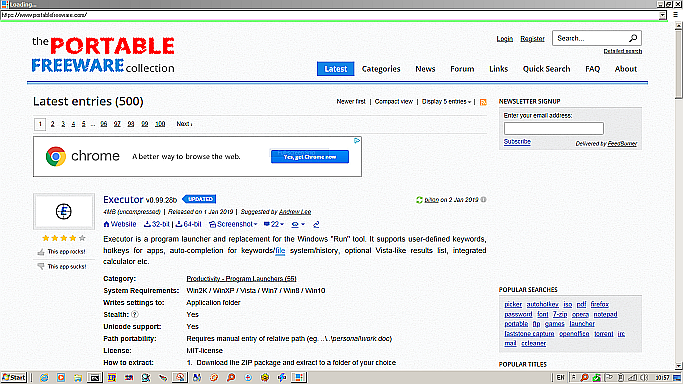Open the command prompt taskbar icon
The image size is (683, 384).
click(95, 377)
